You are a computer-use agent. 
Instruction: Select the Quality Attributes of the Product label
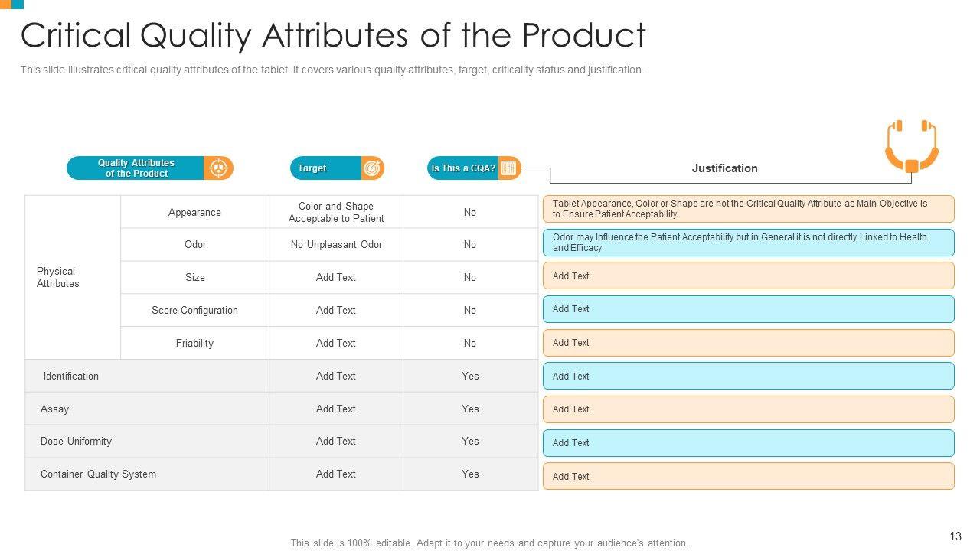click(136, 168)
